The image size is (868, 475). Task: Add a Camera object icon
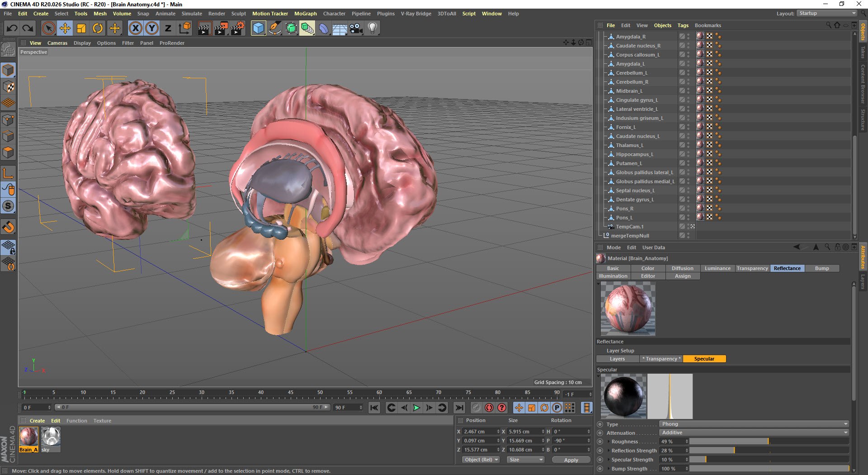coord(356,28)
